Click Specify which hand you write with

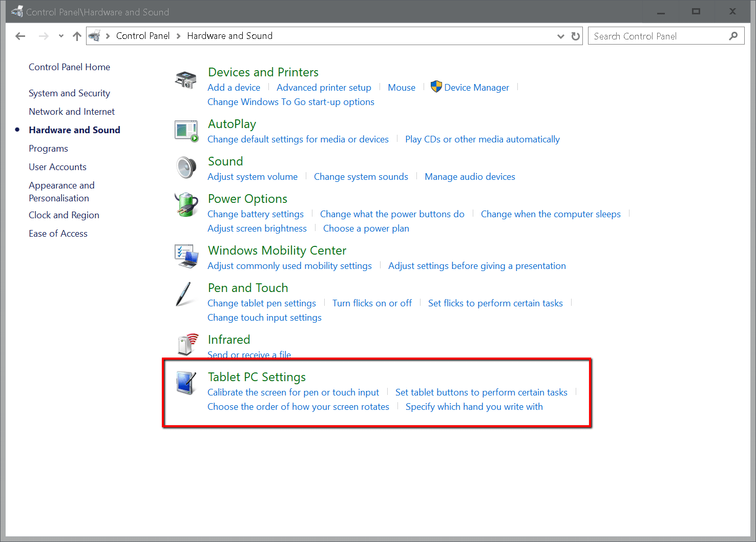pyautogui.click(x=474, y=407)
